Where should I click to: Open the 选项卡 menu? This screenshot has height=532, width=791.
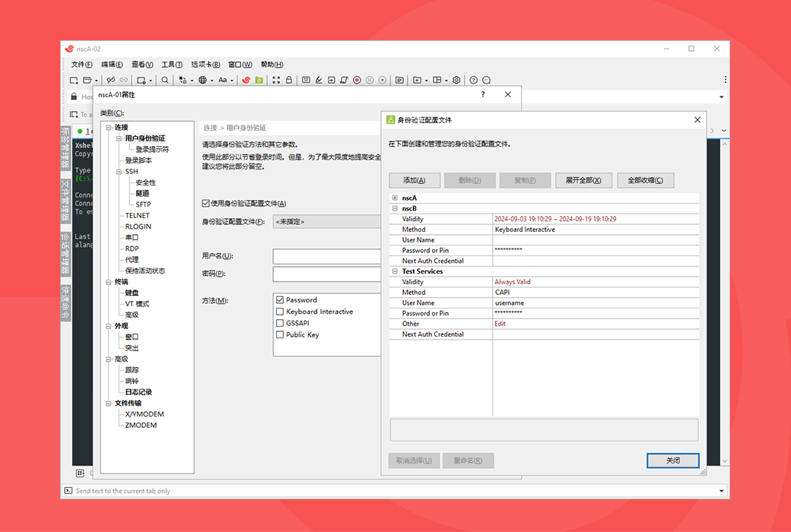point(206,65)
